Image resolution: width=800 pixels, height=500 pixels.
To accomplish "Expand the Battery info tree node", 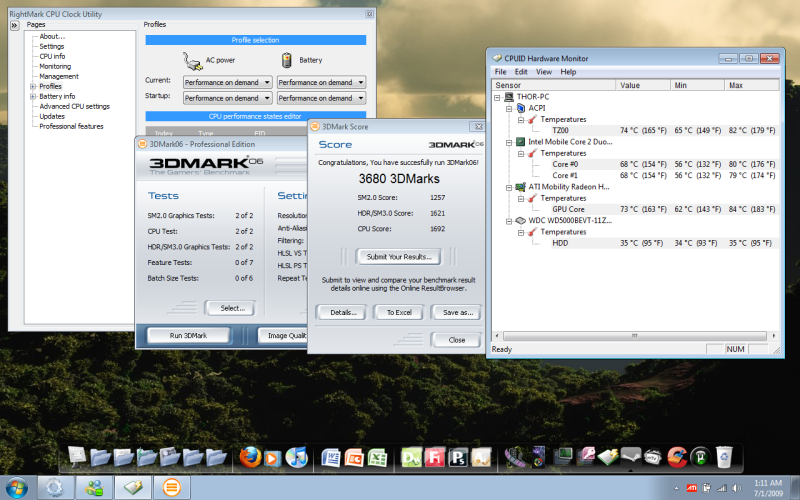I will click(x=33, y=96).
